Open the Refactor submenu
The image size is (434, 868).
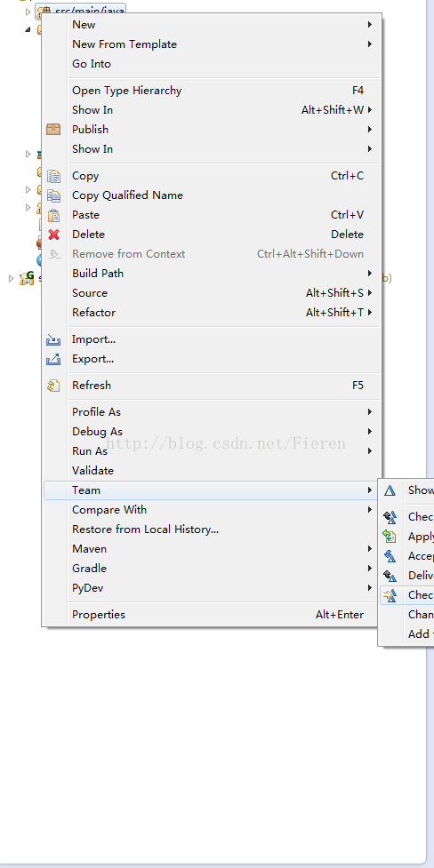(x=212, y=312)
